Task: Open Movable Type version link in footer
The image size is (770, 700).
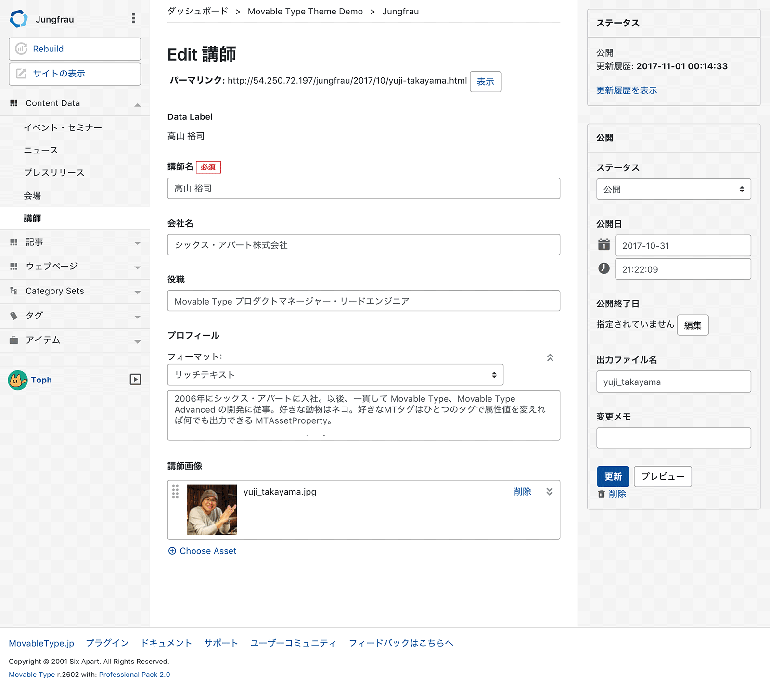Action: coord(32,675)
